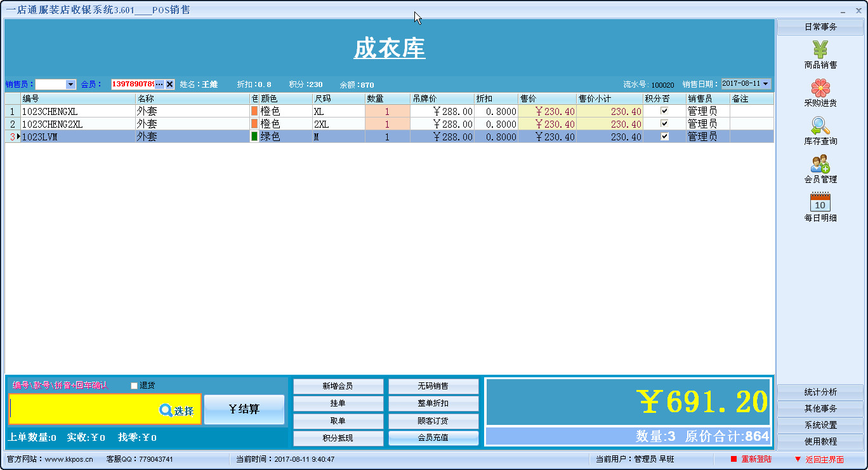Click the 会员充值 recharge button
This screenshot has width=868, height=470.
tap(433, 438)
